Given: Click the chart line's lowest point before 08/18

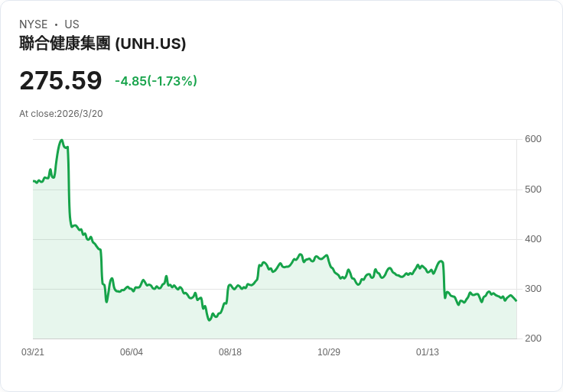Looking at the screenshot, I should [209, 320].
